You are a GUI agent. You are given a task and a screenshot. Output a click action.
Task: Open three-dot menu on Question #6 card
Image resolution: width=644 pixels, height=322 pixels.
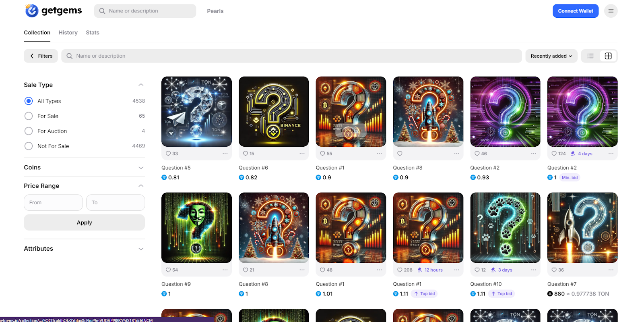[x=302, y=154]
